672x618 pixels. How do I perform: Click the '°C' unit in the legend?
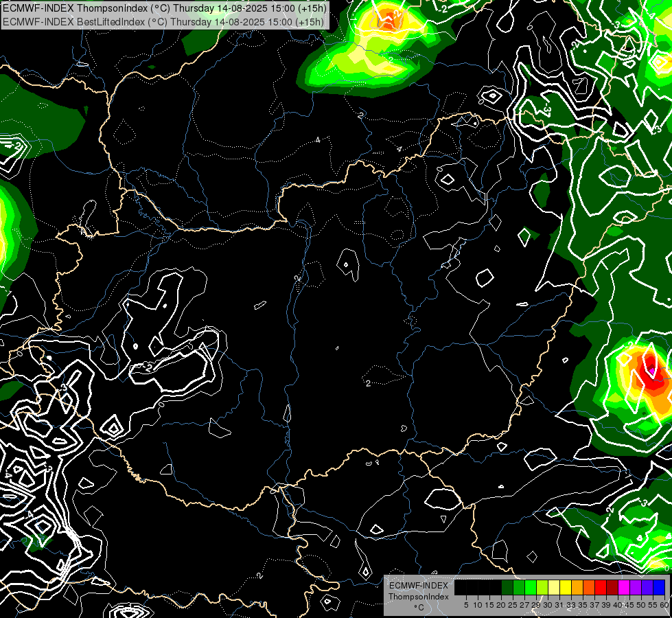419,608
